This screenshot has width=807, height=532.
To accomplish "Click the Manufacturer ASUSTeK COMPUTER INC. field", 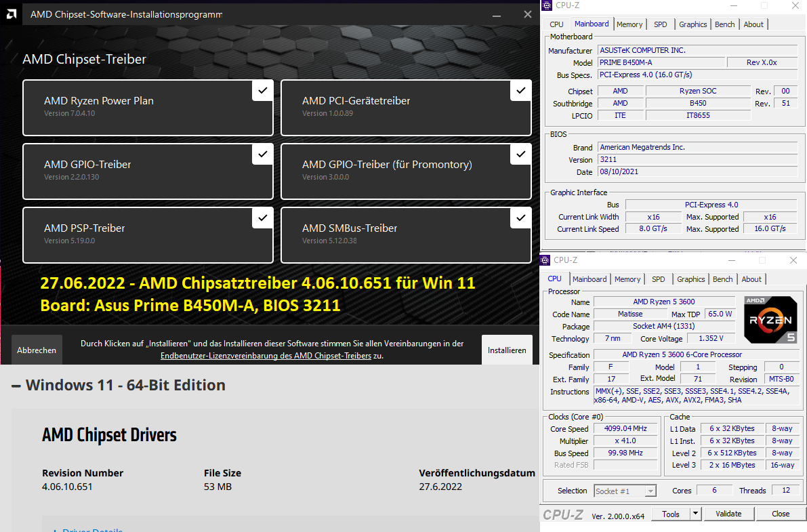I will (697, 50).
